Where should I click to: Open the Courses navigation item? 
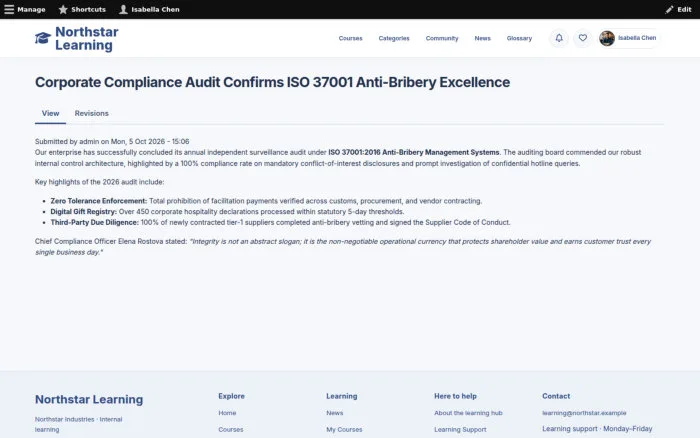click(350, 38)
